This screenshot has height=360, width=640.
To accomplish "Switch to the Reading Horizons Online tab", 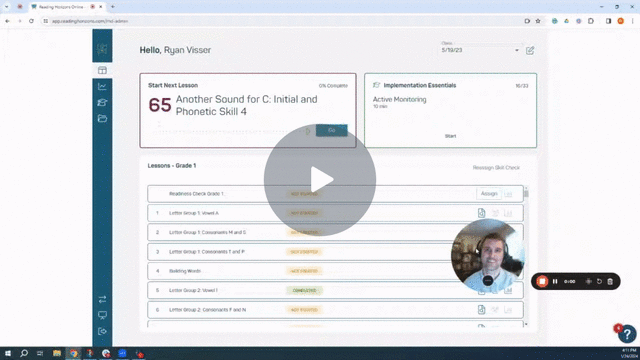I will (62, 7).
